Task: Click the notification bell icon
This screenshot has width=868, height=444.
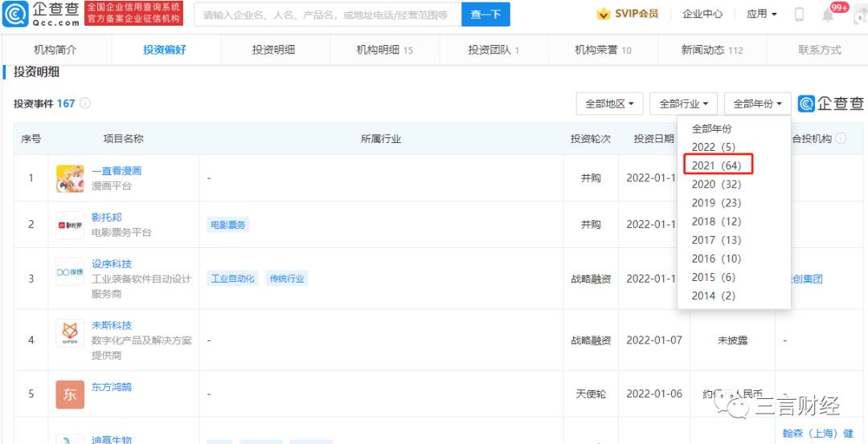Action: click(828, 14)
